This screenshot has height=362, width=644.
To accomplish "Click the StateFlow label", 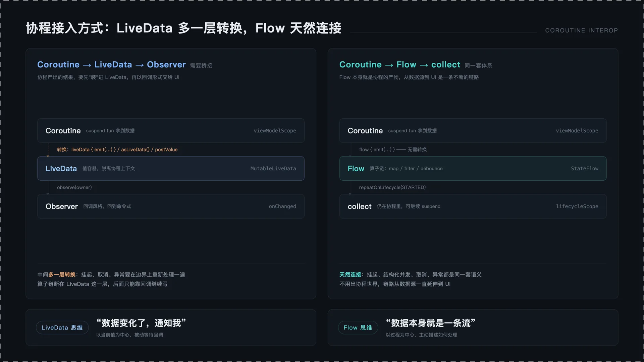I will tap(585, 169).
